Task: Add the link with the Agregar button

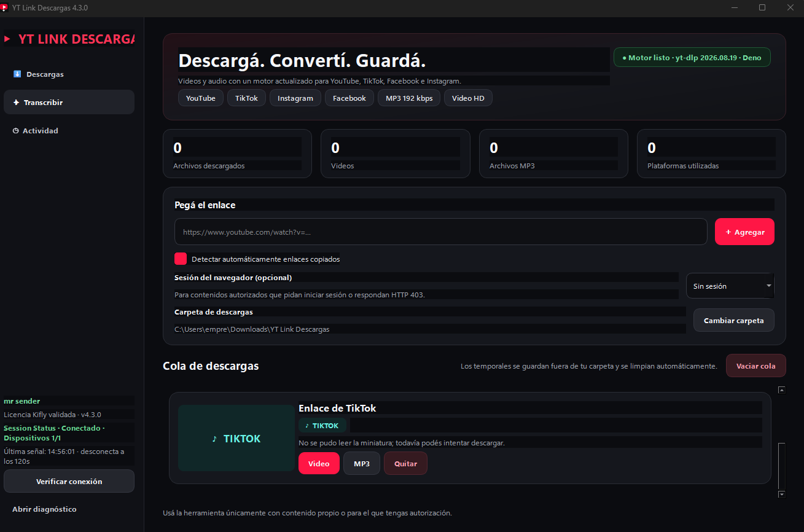Action: 744,232
